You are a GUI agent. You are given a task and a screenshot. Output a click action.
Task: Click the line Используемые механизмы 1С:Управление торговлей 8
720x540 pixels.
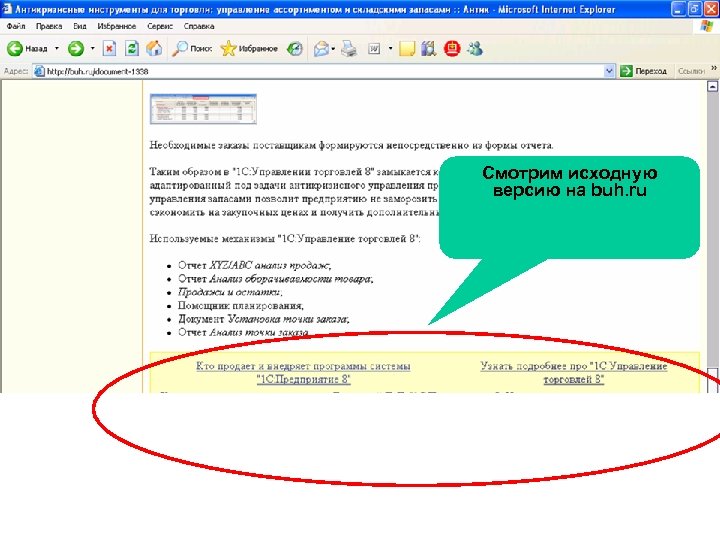click(285, 239)
